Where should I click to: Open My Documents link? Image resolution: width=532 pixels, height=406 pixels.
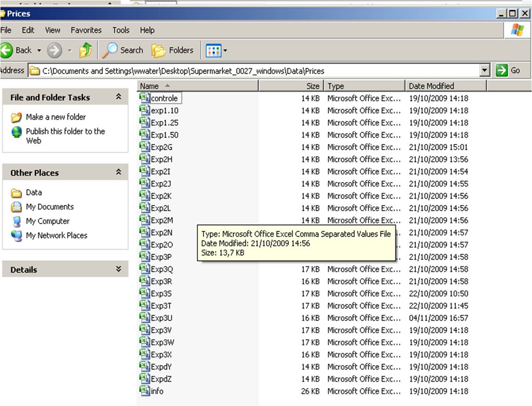coord(50,207)
